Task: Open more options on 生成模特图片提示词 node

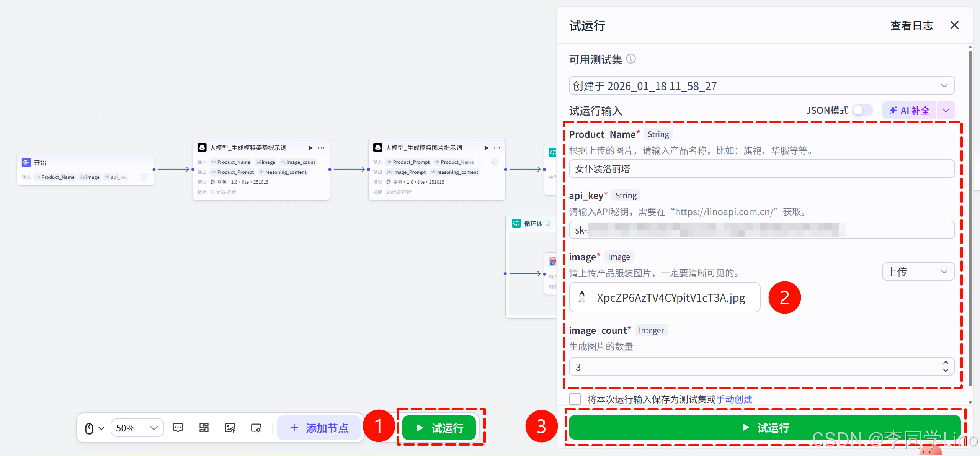Action: pos(497,148)
